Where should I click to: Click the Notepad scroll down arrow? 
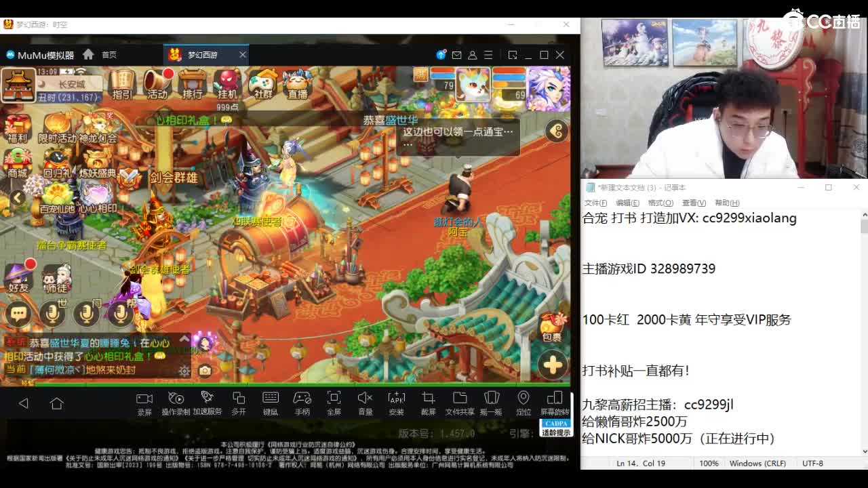tap(864, 451)
